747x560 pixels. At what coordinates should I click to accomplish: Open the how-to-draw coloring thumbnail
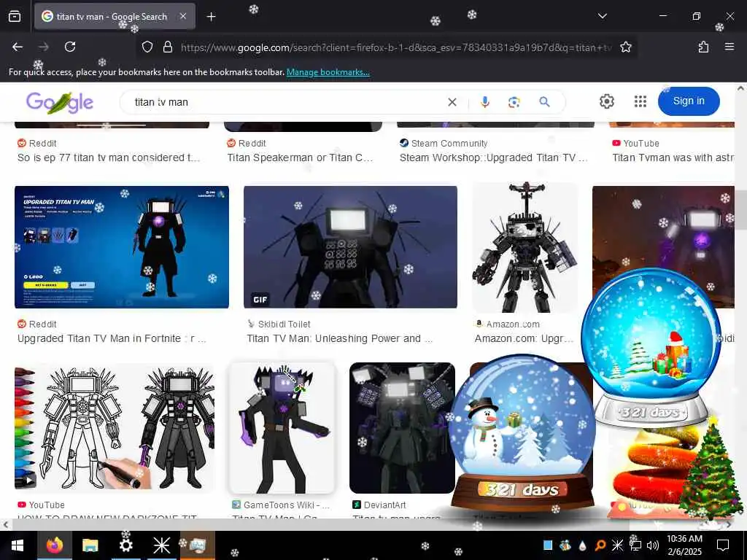click(x=115, y=428)
